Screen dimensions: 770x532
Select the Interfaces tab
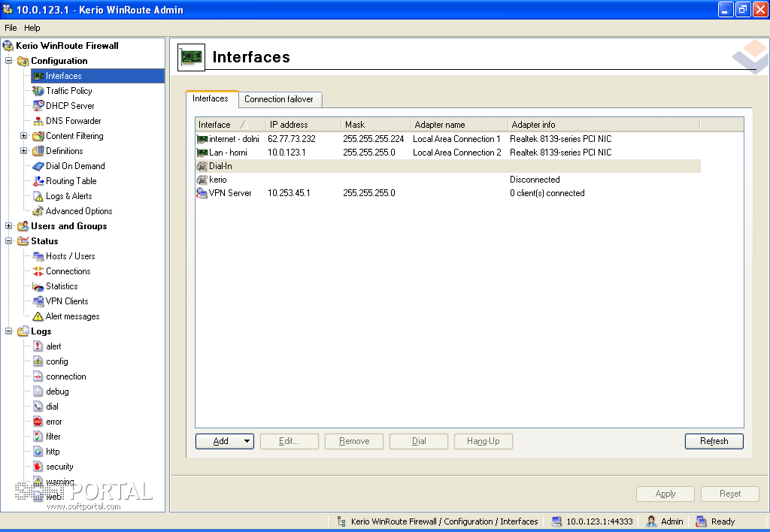(211, 98)
